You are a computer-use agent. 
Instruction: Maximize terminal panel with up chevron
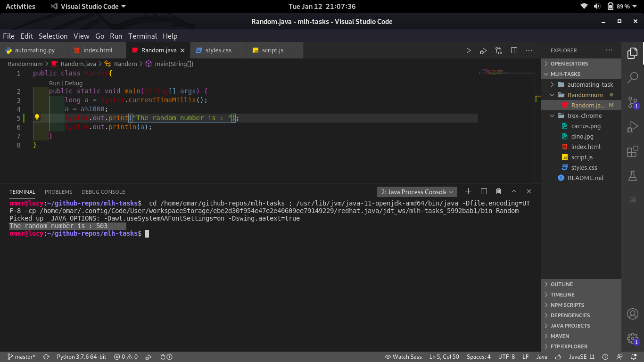click(514, 191)
